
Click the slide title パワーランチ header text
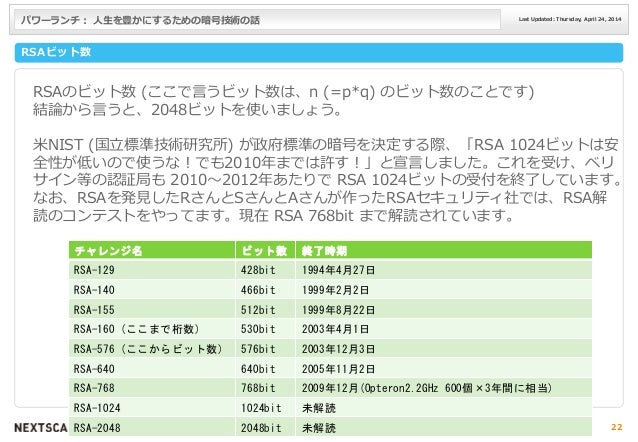click(140, 20)
